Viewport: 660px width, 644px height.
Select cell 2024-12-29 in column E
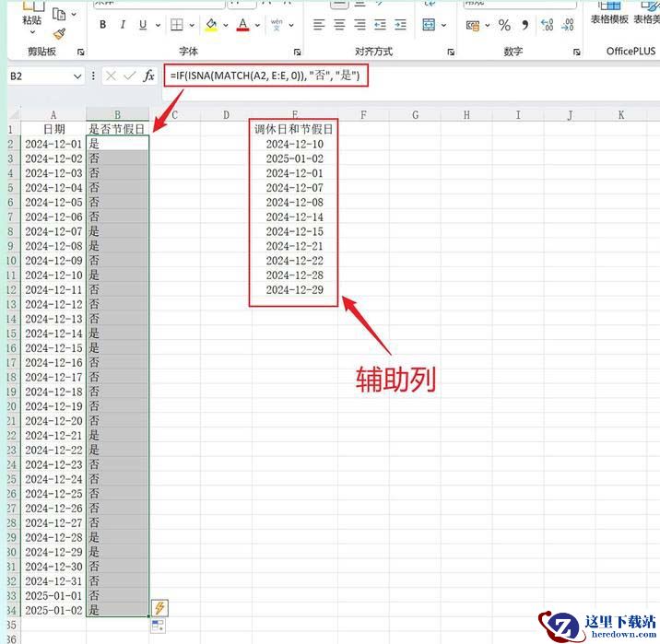point(294,290)
